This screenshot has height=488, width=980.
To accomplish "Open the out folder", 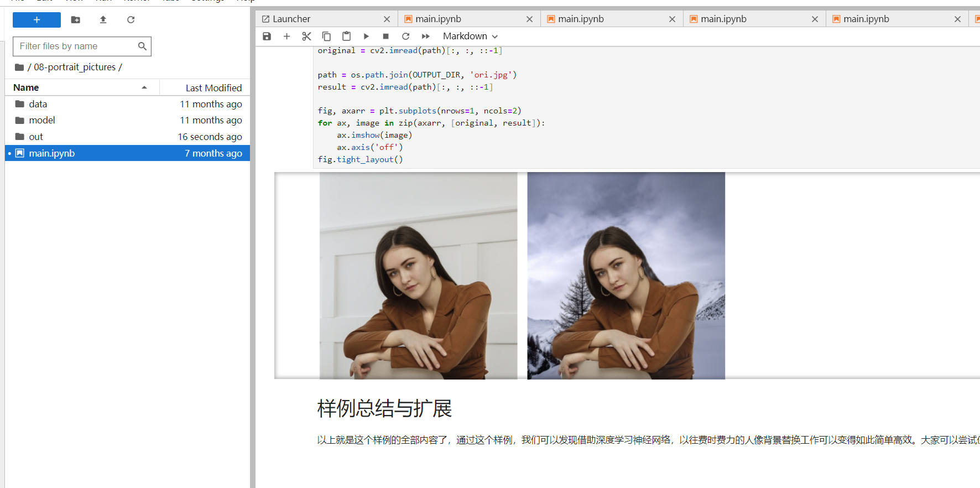I will pyautogui.click(x=127, y=137).
